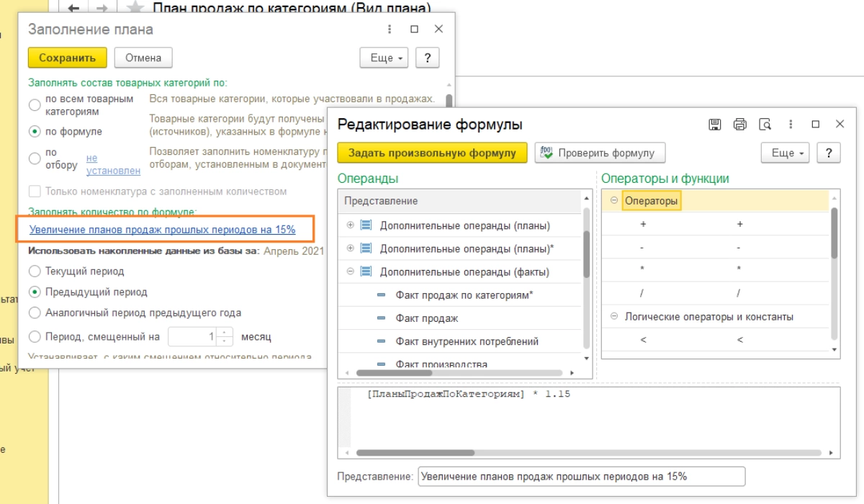
Task: Choose the Предыдущий период radio option
Action: [35, 292]
